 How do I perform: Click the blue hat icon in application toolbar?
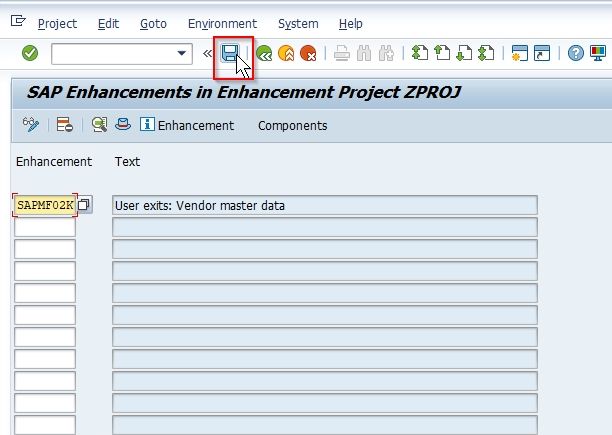pos(123,124)
